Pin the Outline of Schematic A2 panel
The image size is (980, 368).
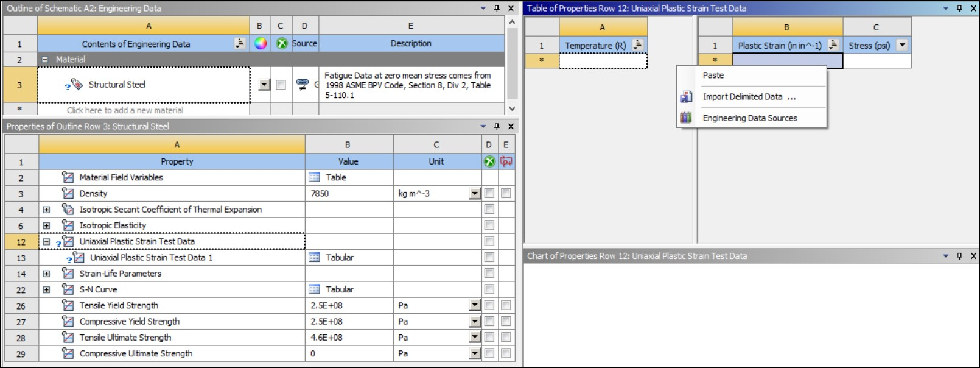[497, 9]
